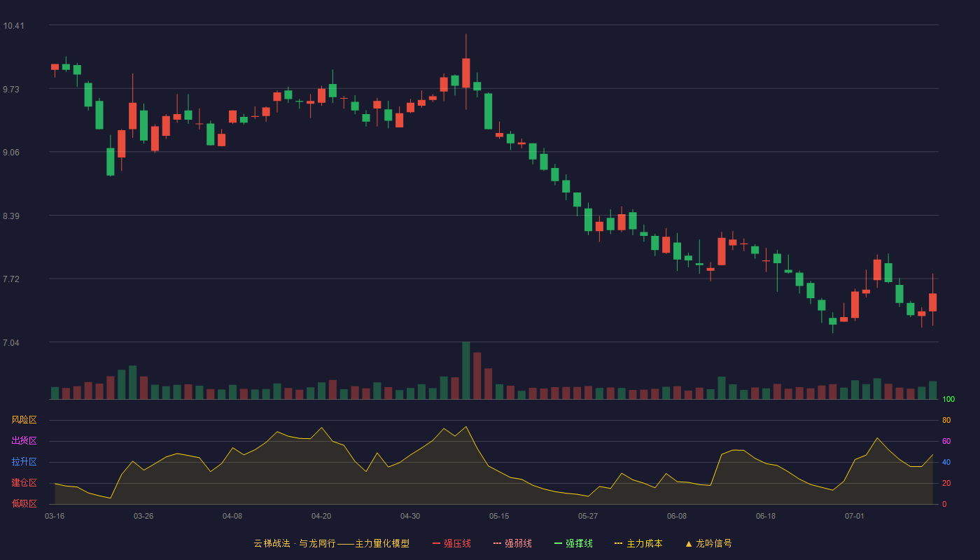Viewport: 980px width, 560px height.
Task: Click the 8.39 price axis label
Action: pyautogui.click(x=11, y=216)
